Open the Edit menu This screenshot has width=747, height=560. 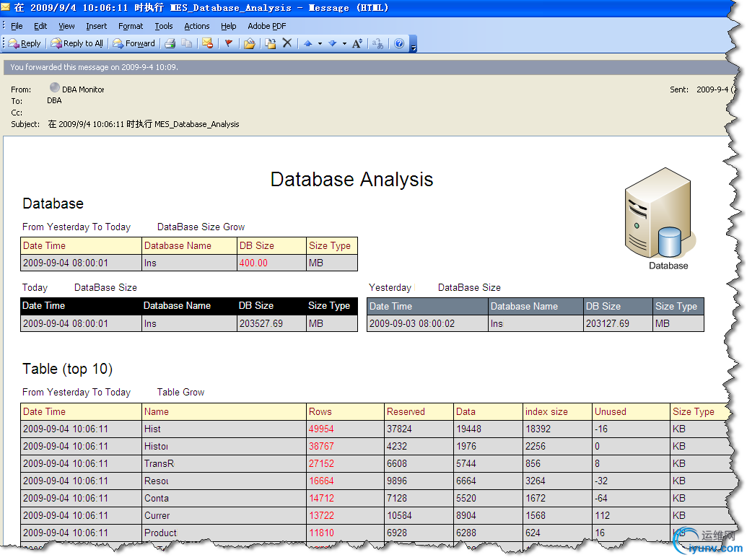(40, 26)
